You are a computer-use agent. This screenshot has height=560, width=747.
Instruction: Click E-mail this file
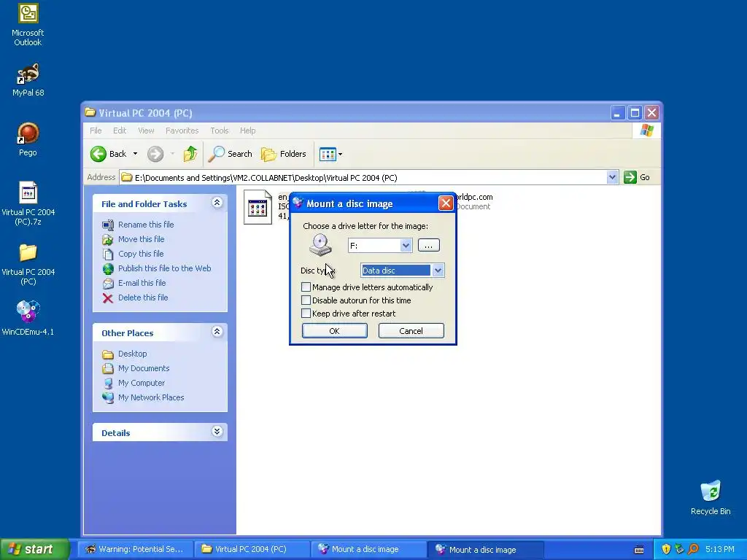pyautogui.click(x=142, y=283)
